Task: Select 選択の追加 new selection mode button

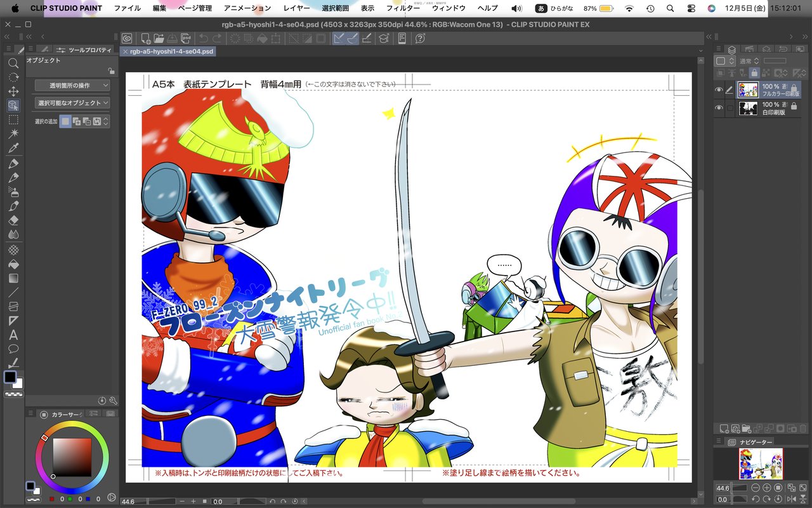Action: 65,121
